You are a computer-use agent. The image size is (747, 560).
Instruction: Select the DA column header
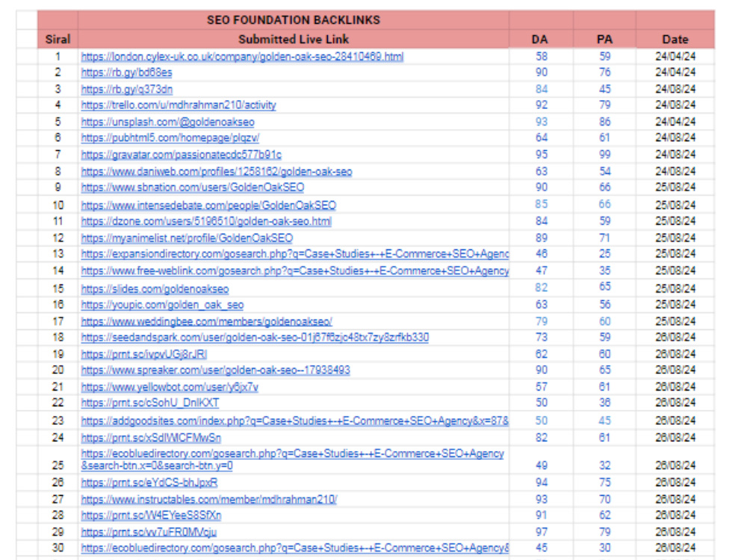click(540, 39)
